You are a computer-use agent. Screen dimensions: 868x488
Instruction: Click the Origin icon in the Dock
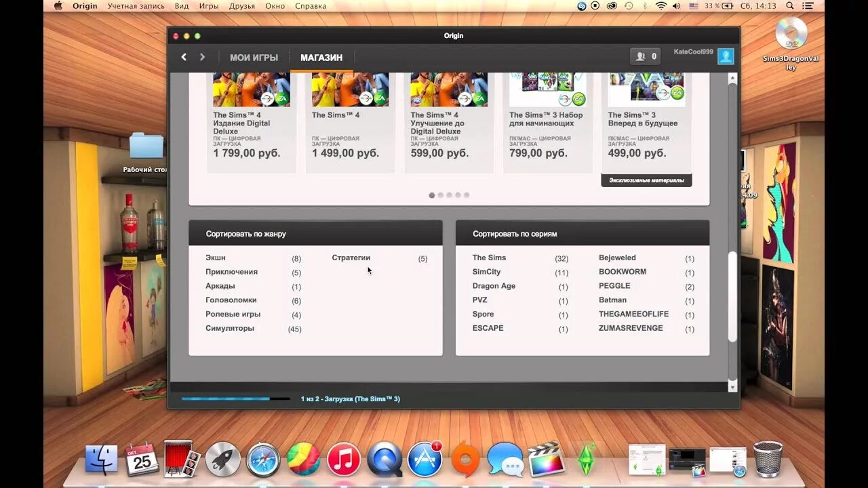465,460
